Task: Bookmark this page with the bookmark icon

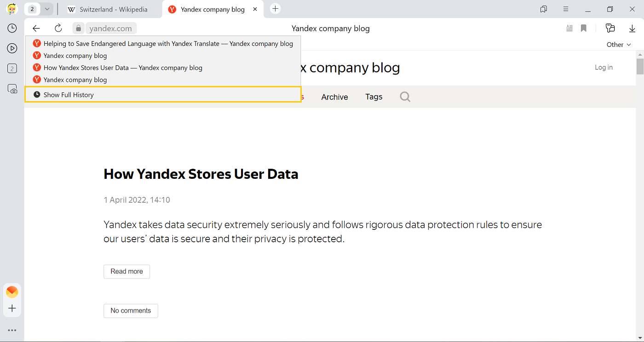Action: (x=584, y=28)
